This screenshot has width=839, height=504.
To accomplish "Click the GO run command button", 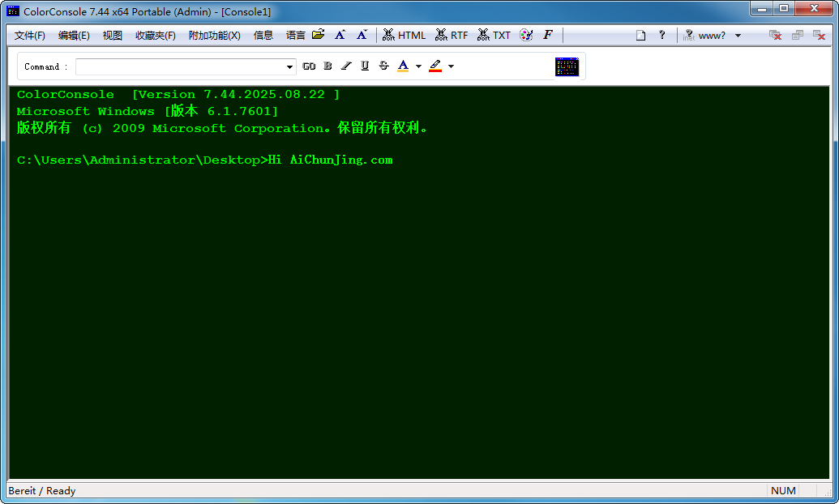I will (x=309, y=66).
